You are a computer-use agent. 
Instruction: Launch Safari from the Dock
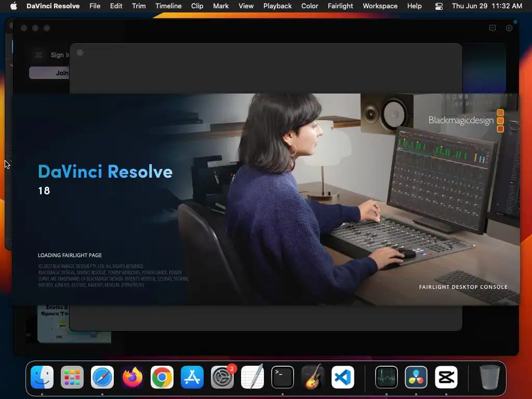(x=102, y=377)
